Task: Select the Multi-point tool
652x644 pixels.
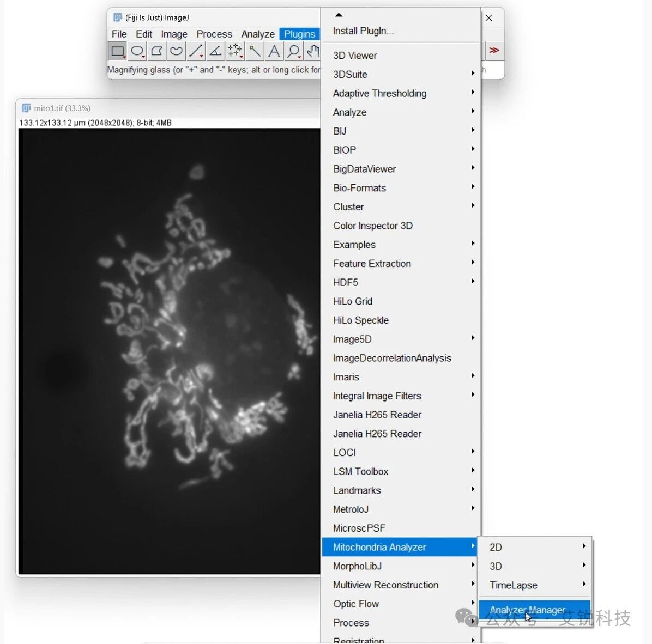Action: tap(235, 51)
